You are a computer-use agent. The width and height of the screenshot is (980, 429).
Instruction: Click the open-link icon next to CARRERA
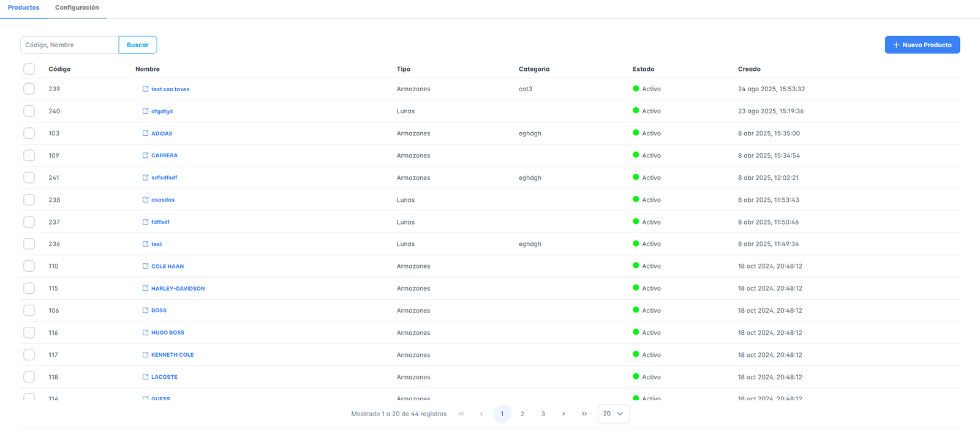pos(145,155)
